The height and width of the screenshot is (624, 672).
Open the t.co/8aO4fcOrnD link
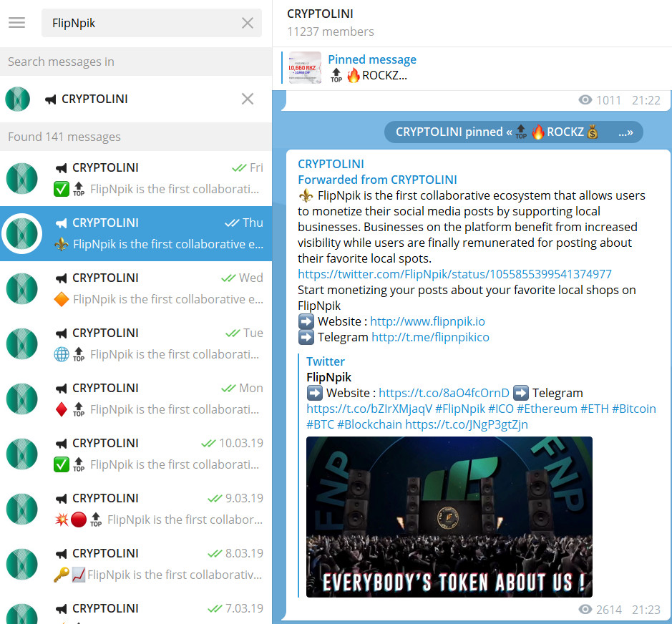(x=444, y=393)
